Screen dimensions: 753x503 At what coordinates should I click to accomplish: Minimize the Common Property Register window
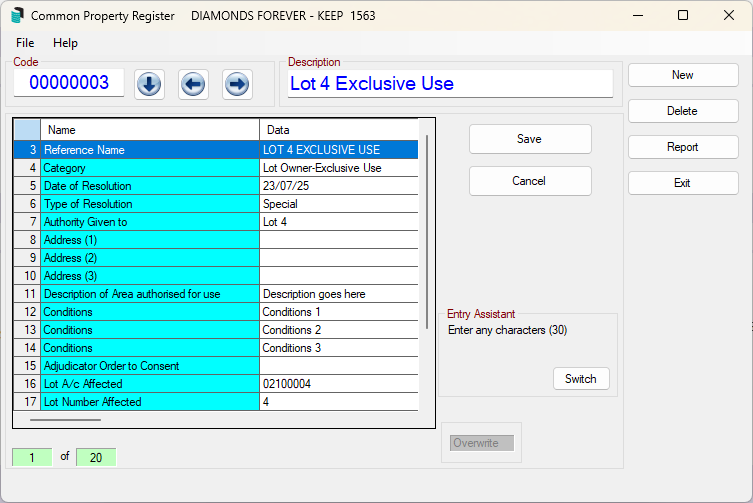point(638,15)
